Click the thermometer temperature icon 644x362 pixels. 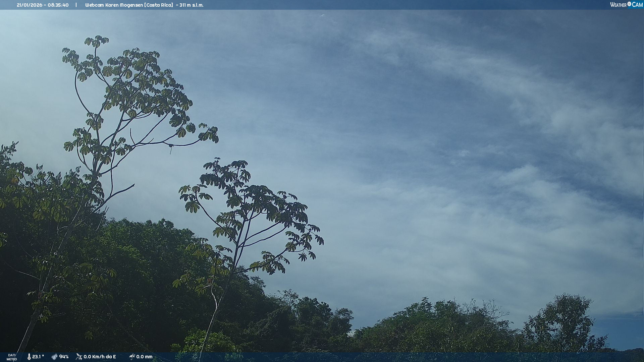(29, 357)
